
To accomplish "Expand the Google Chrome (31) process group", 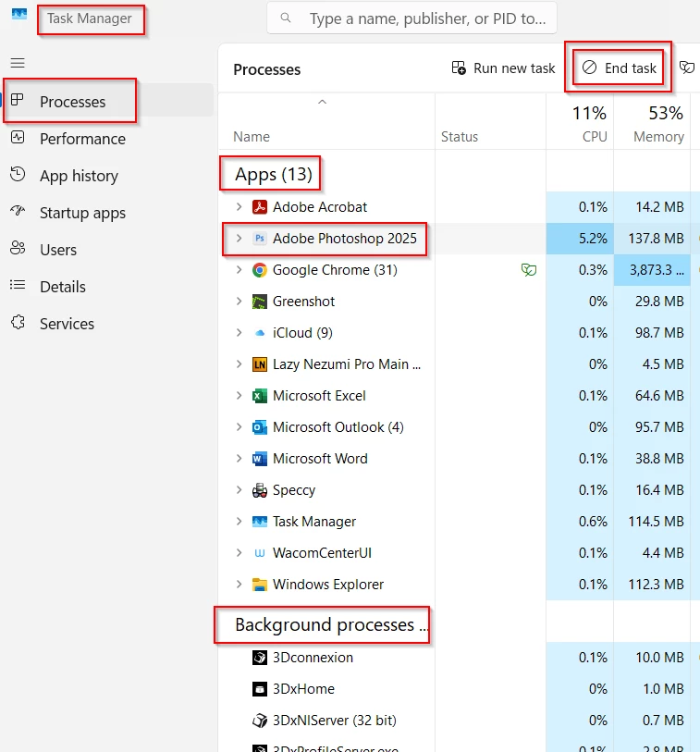I will point(239,269).
